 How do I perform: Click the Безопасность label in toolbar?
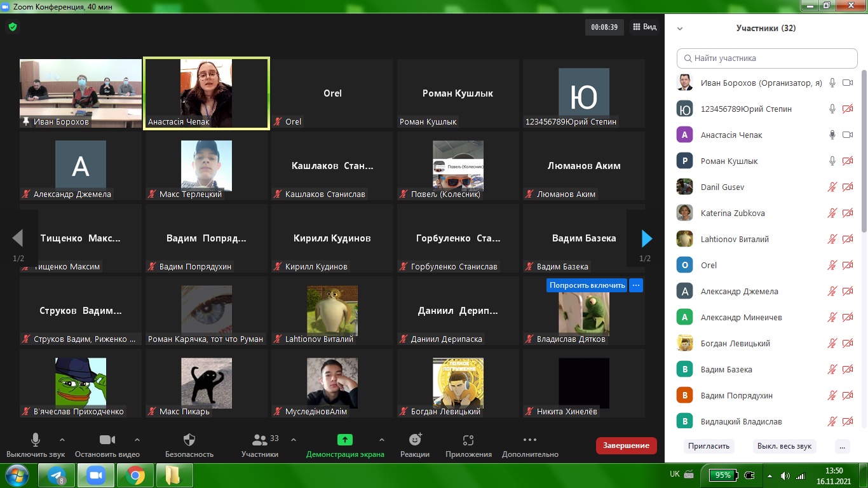click(x=189, y=454)
